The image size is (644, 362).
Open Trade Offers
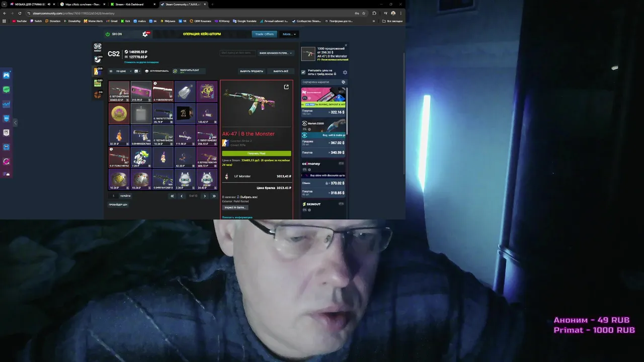(x=264, y=34)
